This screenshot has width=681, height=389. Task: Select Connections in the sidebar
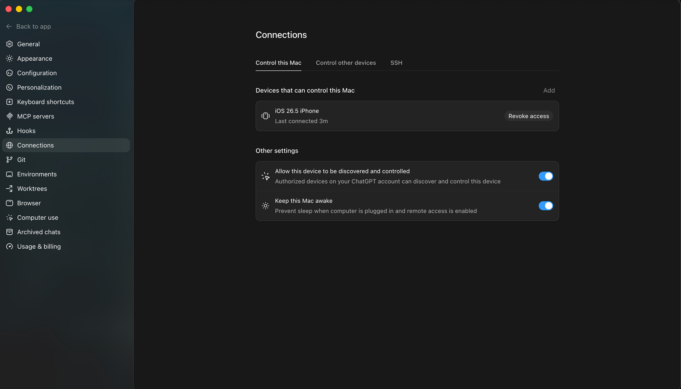(66, 145)
